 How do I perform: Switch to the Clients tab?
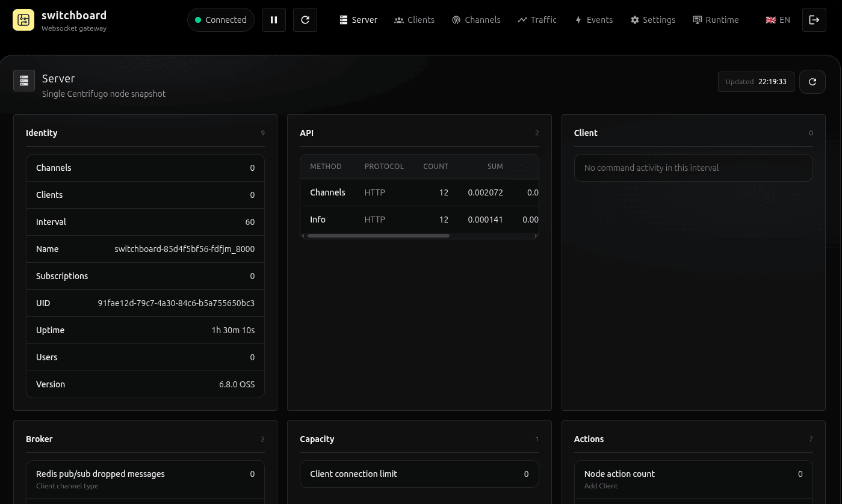(x=414, y=20)
